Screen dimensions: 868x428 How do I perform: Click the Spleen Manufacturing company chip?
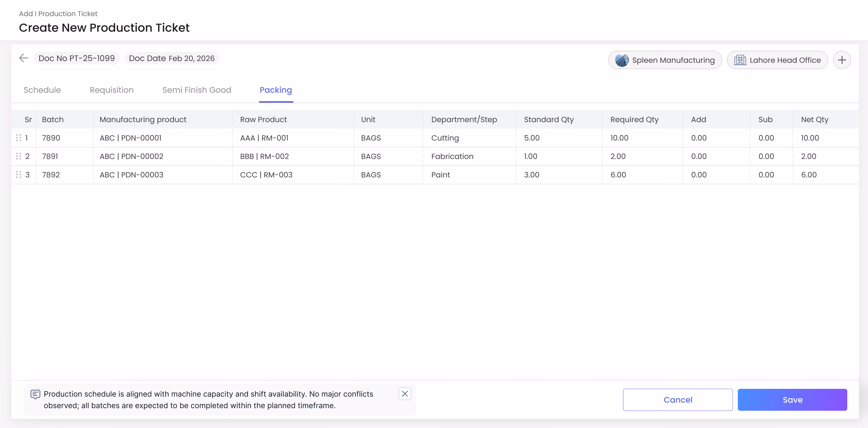pos(665,60)
